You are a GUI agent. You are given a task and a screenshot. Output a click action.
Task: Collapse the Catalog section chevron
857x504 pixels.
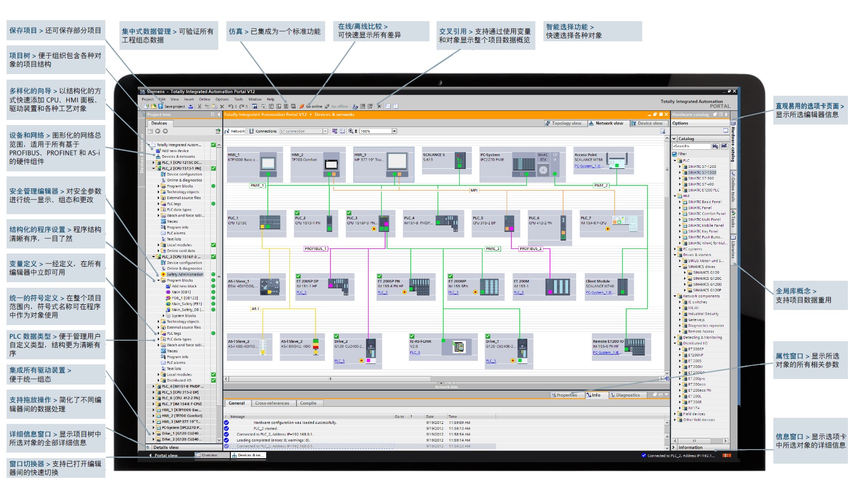(x=675, y=139)
